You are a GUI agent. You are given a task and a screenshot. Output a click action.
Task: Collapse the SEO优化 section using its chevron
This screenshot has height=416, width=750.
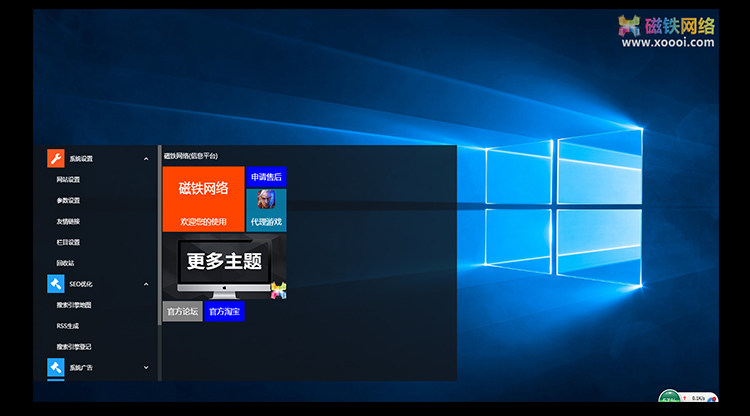pos(146,284)
